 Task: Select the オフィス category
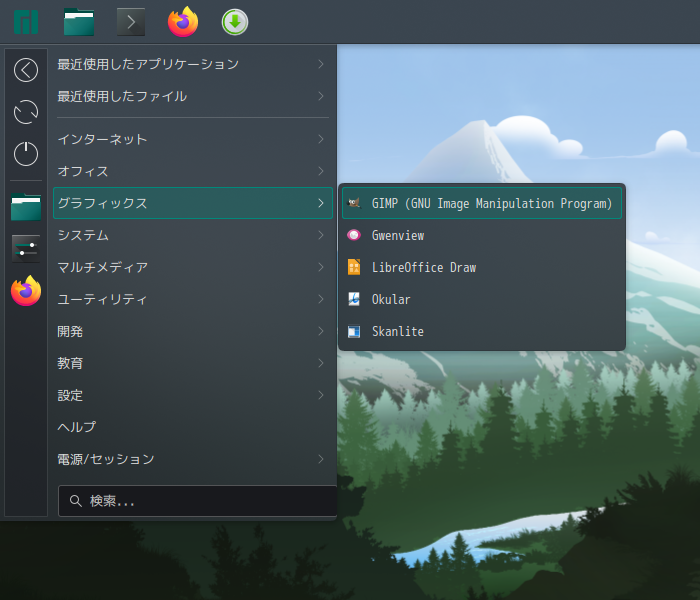[x=193, y=171]
